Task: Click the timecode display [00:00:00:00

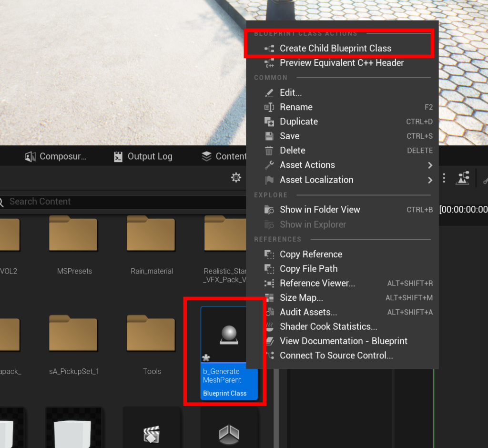Action: 463,210
